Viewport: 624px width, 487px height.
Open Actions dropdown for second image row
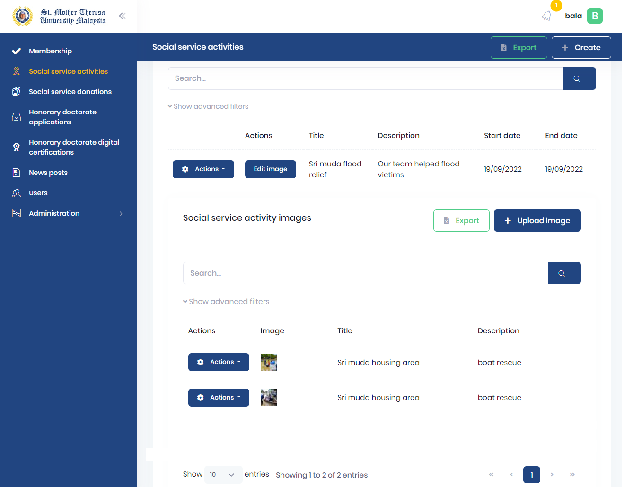(218, 398)
